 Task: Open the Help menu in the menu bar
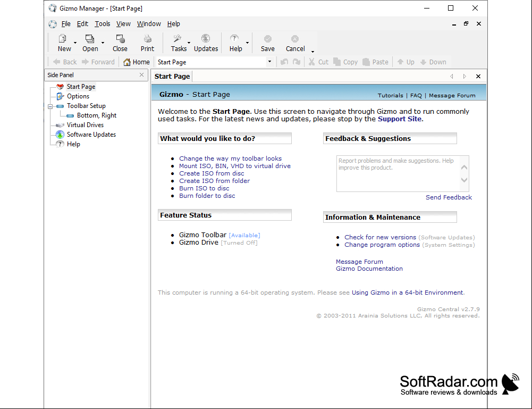[173, 24]
